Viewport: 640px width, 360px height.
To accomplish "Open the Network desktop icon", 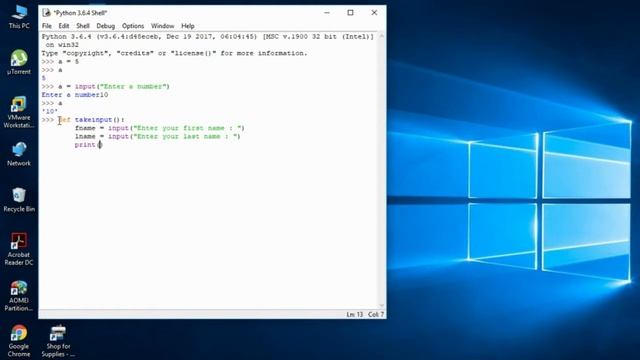I will [x=19, y=154].
